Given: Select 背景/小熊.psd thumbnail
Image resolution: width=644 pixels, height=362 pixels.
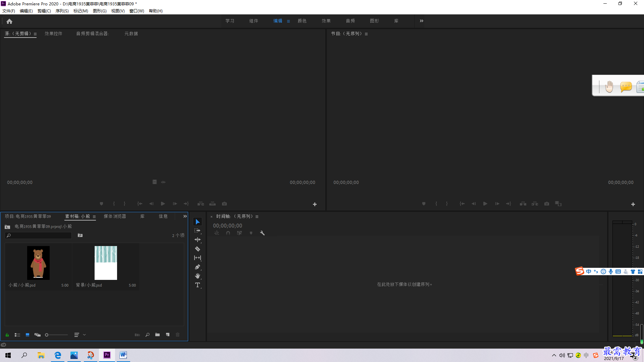Looking at the screenshot, I should [x=106, y=263].
